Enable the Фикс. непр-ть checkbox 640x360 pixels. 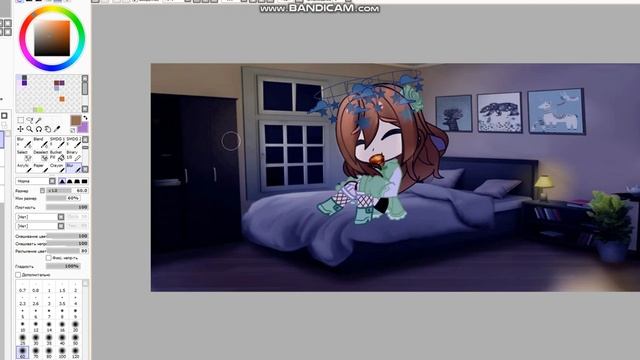click(49, 258)
